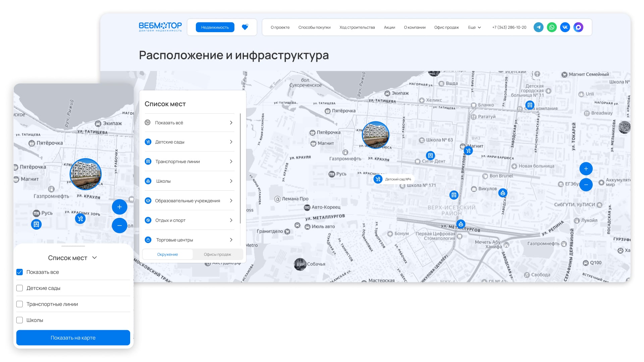
Task: Click the transport marker left of Викулов label
Action: (454, 195)
